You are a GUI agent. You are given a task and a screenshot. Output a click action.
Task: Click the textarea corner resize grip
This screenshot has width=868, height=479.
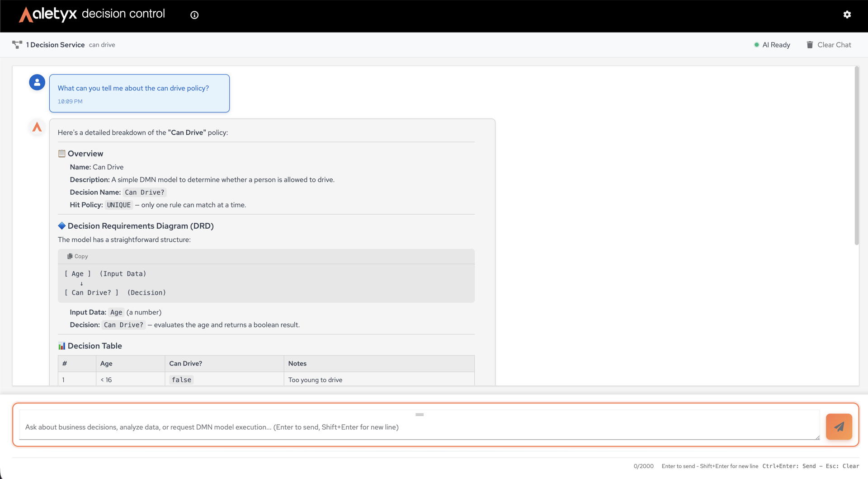[817, 437]
